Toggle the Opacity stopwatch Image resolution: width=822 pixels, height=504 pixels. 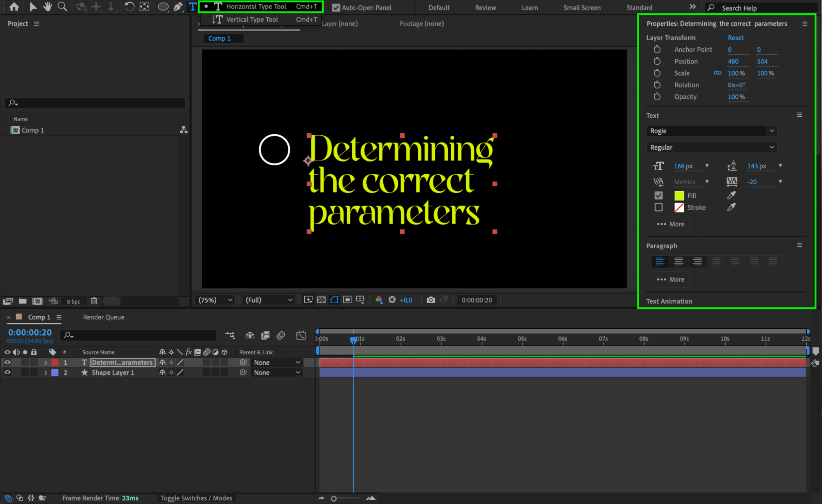click(x=657, y=97)
